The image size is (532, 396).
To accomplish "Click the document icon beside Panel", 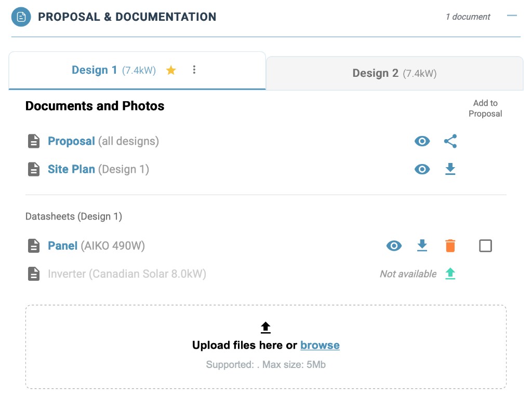I will pyautogui.click(x=34, y=246).
